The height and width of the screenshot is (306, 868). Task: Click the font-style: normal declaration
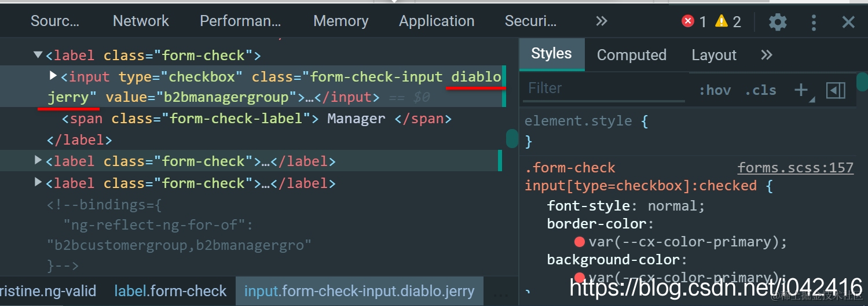tap(626, 205)
